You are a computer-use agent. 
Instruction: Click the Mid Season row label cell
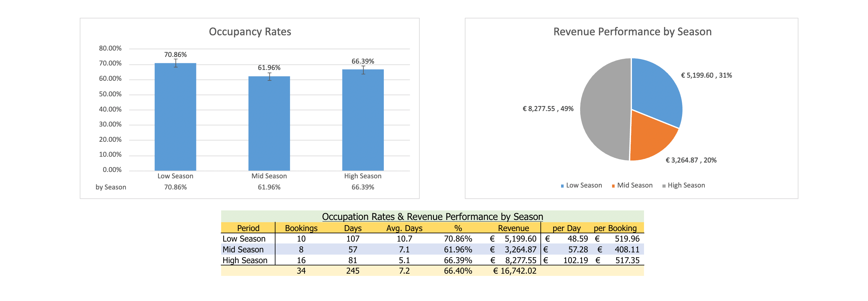click(x=243, y=250)
